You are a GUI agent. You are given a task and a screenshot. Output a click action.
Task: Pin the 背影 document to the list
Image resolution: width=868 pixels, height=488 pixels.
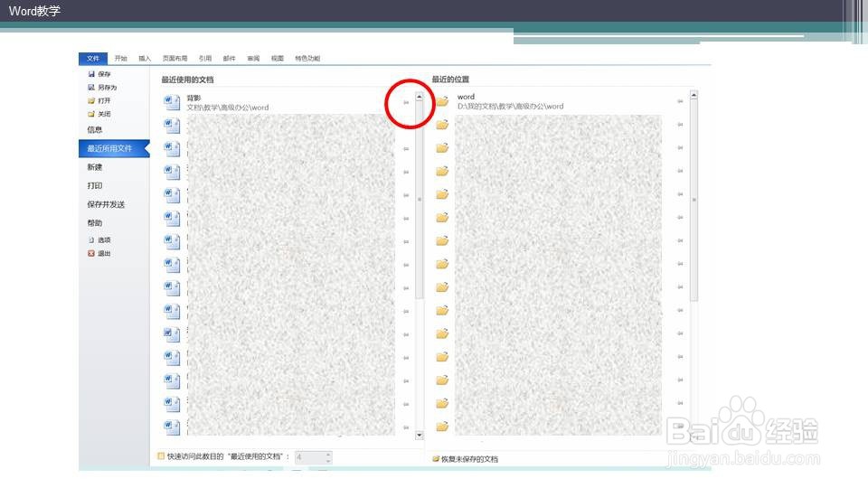406,102
